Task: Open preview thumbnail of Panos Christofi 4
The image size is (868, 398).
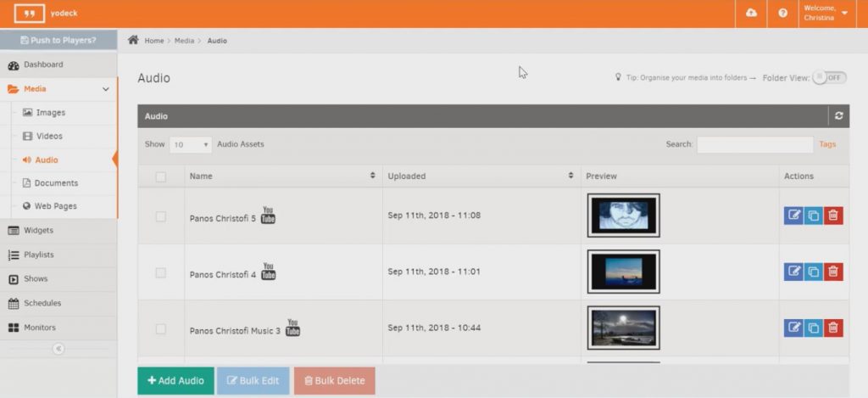Action: click(623, 272)
